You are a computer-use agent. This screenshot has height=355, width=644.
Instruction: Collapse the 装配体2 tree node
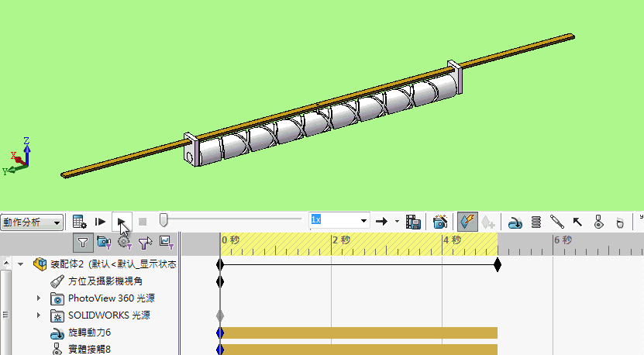(20, 264)
